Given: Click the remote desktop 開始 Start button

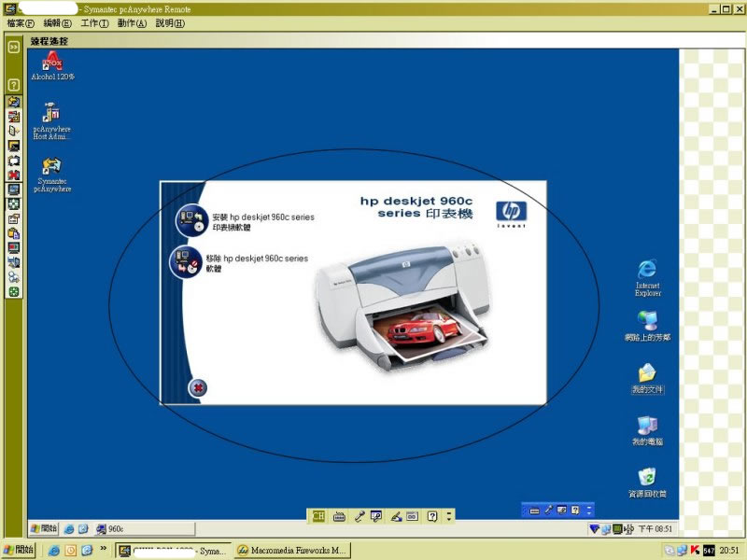Looking at the screenshot, I should [x=44, y=528].
